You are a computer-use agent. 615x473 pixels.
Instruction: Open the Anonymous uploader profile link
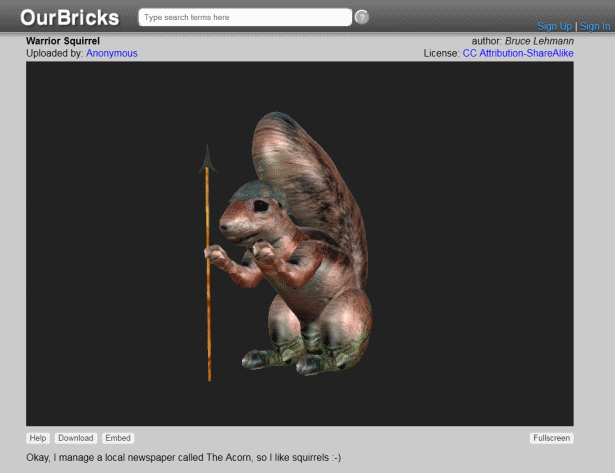point(112,53)
